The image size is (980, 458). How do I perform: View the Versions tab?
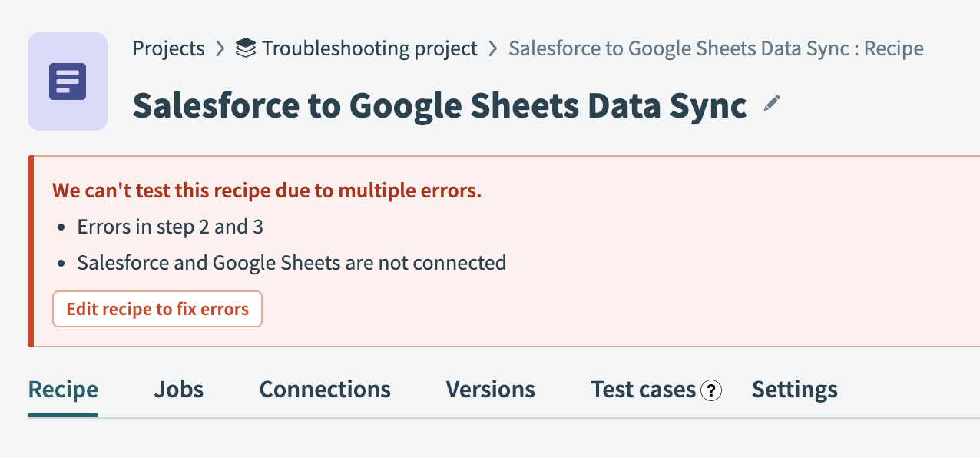pyautogui.click(x=490, y=390)
